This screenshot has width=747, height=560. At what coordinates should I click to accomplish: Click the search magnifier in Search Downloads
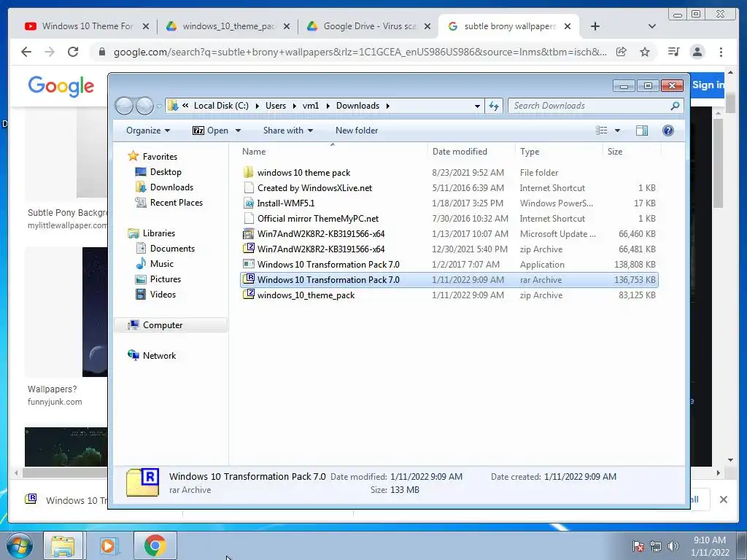[x=675, y=106]
